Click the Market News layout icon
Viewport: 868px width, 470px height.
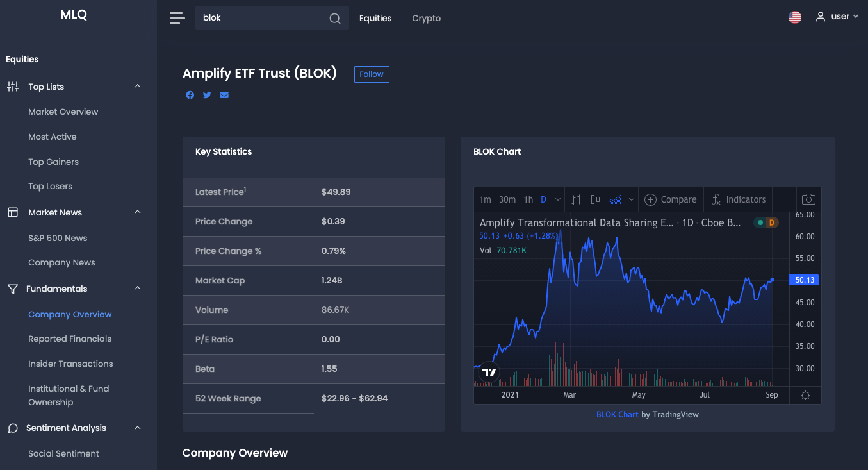tap(13, 212)
